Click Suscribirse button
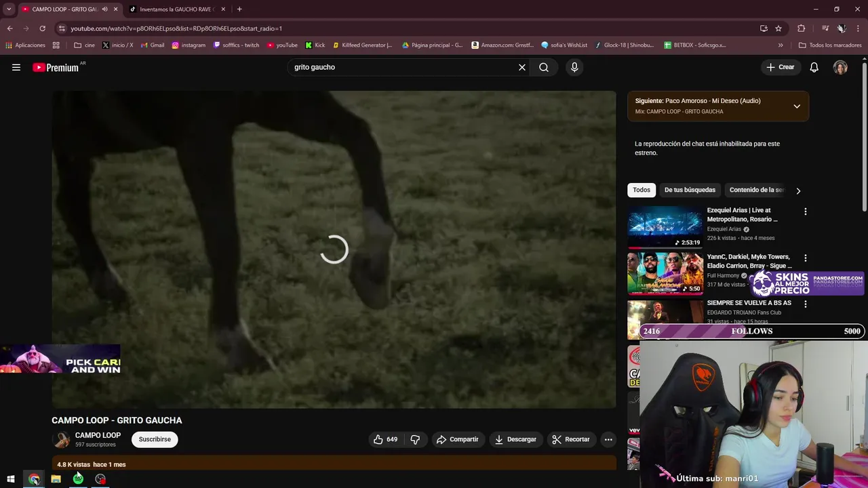 pyautogui.click(x=155, y=439)
